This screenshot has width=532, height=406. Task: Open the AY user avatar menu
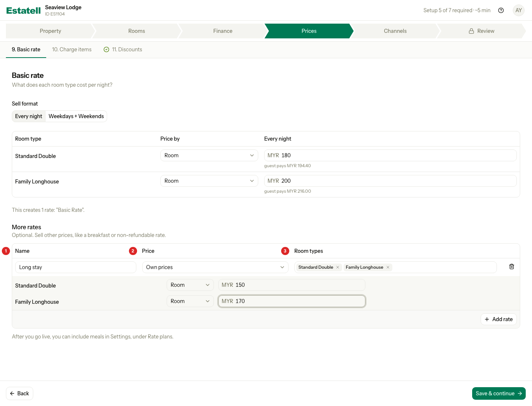(x=519, y=10)
